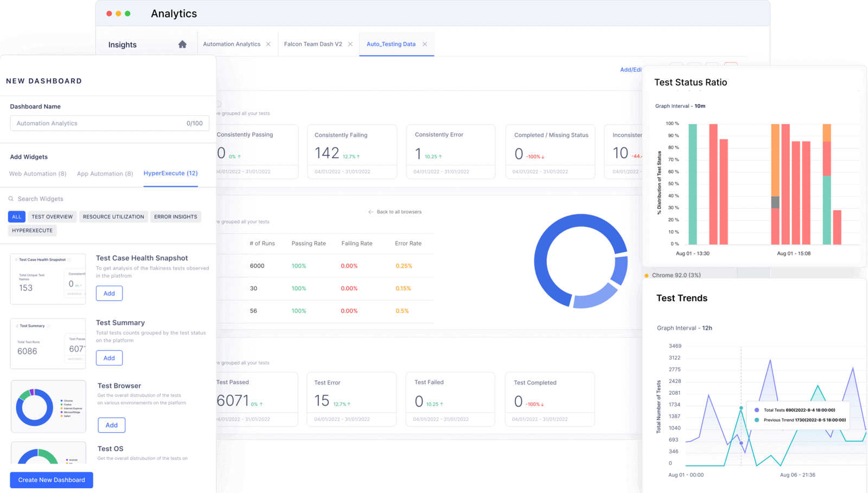
Task: Click Create New Dashboard button
Action: tap(52, 480)
